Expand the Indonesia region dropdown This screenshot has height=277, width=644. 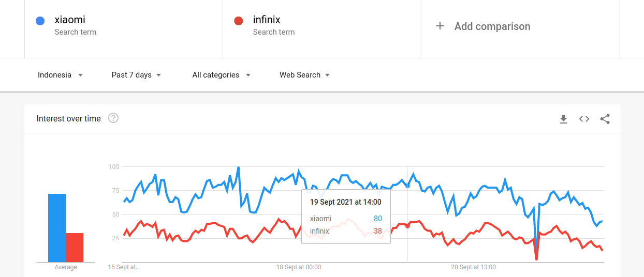pos(60,75)
